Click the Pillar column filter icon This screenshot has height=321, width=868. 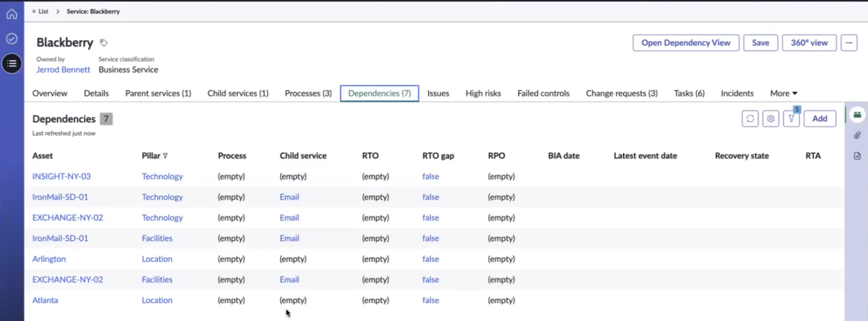point(165,156)
